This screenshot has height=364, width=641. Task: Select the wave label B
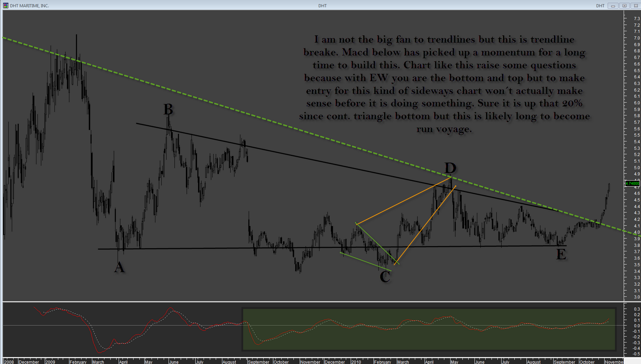click(168, 109)
